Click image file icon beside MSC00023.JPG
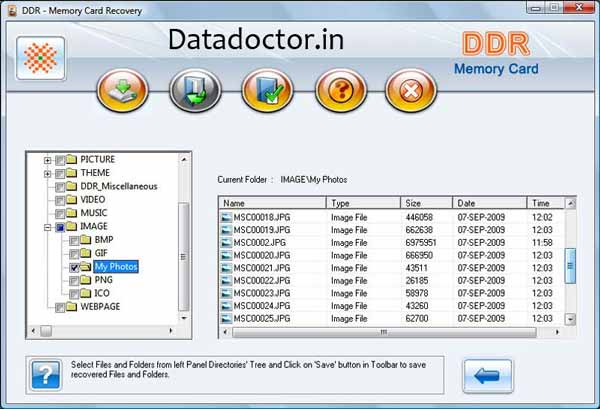600x409 pixels. [226, 293]
